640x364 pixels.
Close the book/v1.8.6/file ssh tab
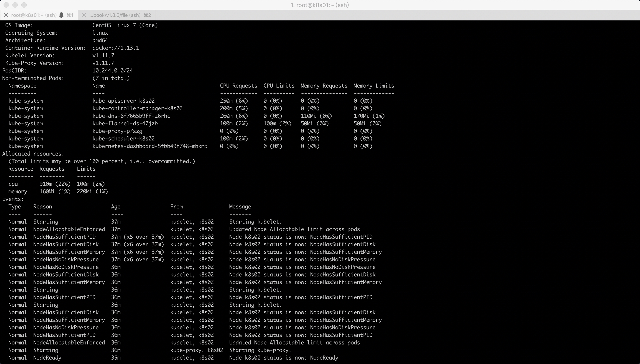click(84, 15)
